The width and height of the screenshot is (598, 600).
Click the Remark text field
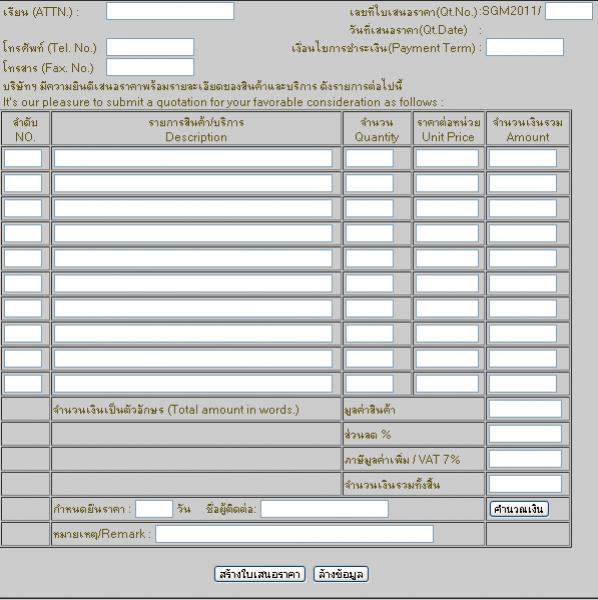tap(294, 534)
